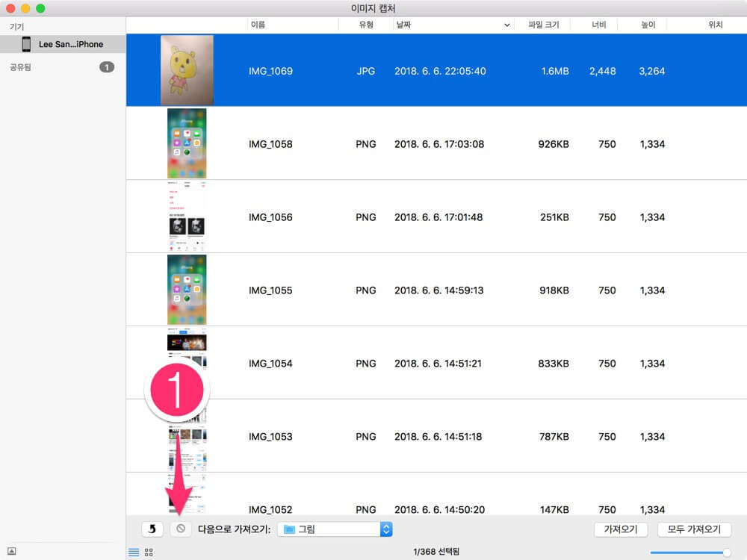Sort by the 너비 column header

pyautogui.click(x=599, y=25)
